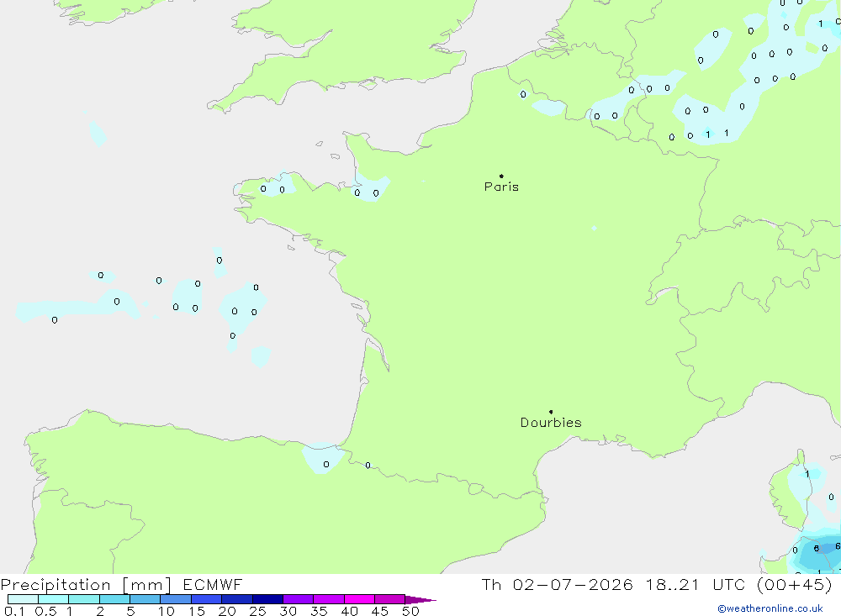This screenshot has width=841, height=616.
Task: Click the '(00+45)' forecast offset text
Action: (x=795, y=584)
